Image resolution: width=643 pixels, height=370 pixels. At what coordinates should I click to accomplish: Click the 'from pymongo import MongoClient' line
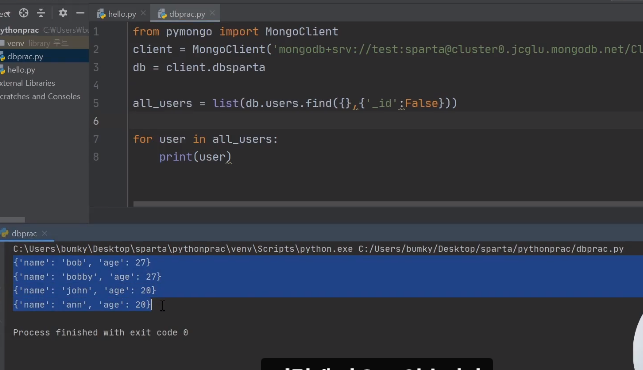[235, 32]
